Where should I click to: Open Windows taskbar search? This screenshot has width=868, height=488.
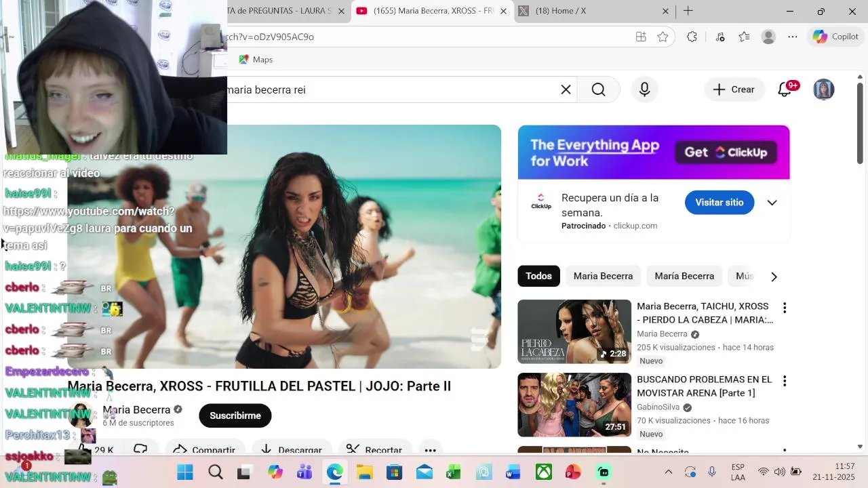coord(216,472)
